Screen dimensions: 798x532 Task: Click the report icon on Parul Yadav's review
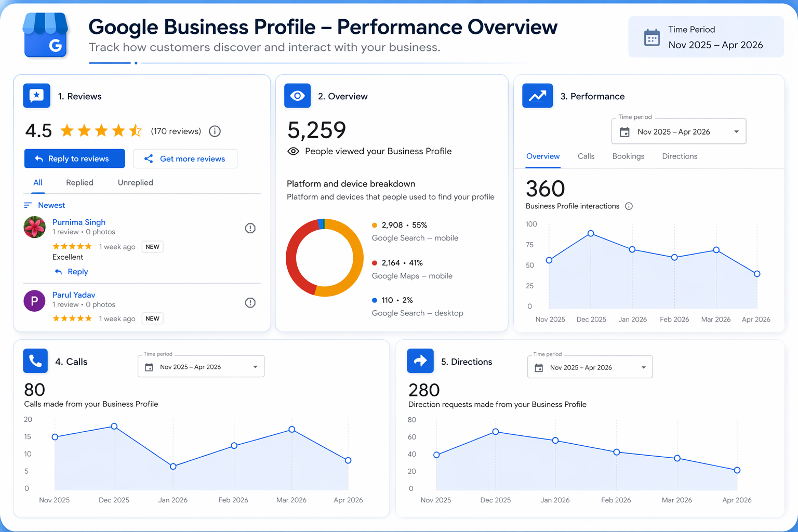[x=250, y=302]
